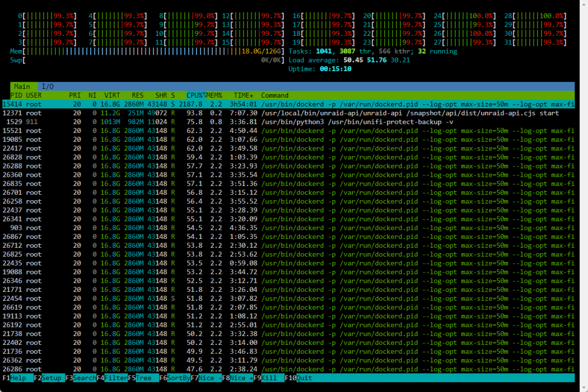The image size is (588, 392).
Task: Select process row with PID 15521
Action: [288, 131]
